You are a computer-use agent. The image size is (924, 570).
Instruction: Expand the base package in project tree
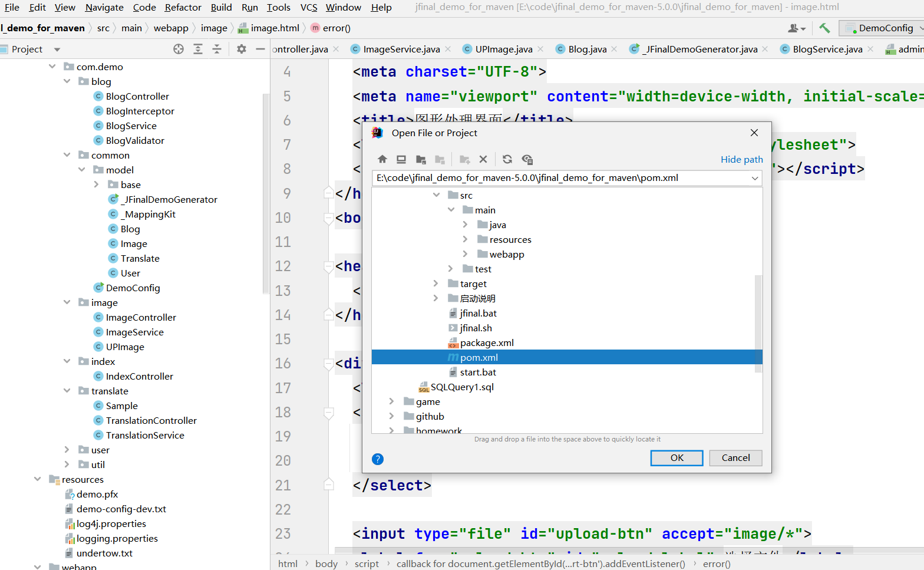(x=96, y=184)
